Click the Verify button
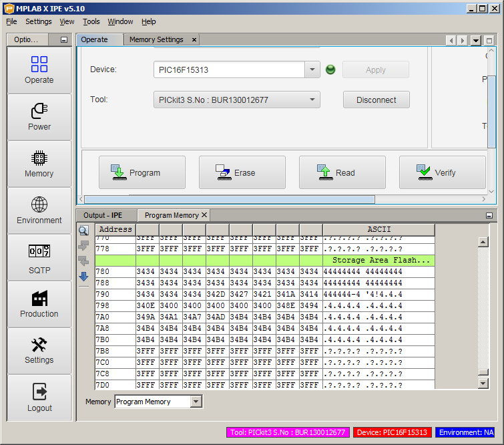The width and height of the screenshot is (504, 445). 443,172
